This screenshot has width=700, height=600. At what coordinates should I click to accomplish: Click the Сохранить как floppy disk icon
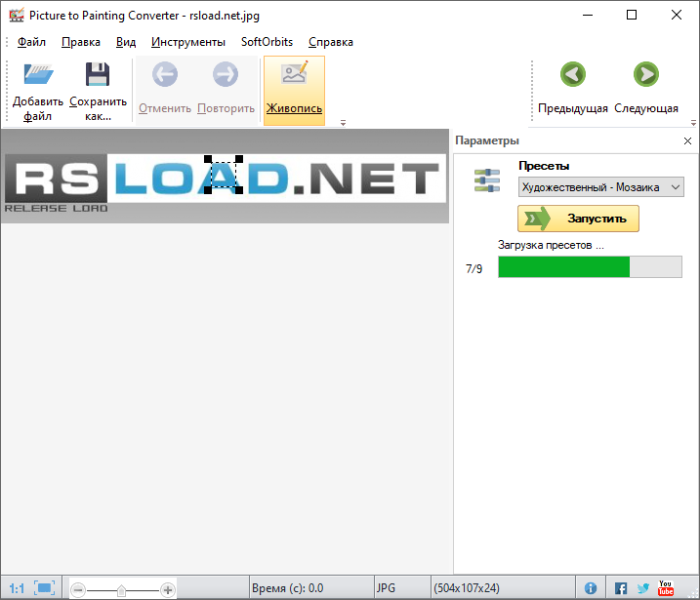98,74
